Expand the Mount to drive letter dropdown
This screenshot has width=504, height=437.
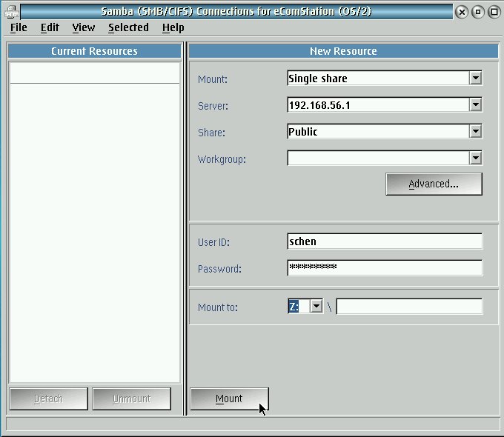316,306
